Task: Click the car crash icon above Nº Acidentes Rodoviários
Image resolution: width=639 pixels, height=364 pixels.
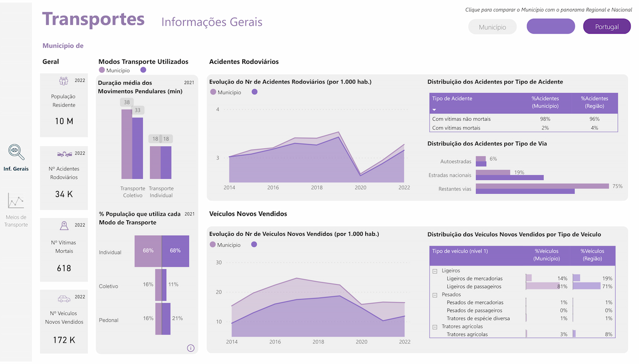Action: point(64,154)
